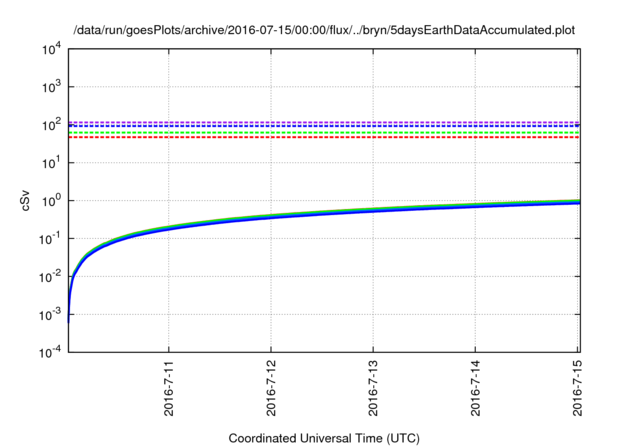The image size is (640, 448).
Task: Select the 10^0 y-axis label
Action: tap(51, 201)
